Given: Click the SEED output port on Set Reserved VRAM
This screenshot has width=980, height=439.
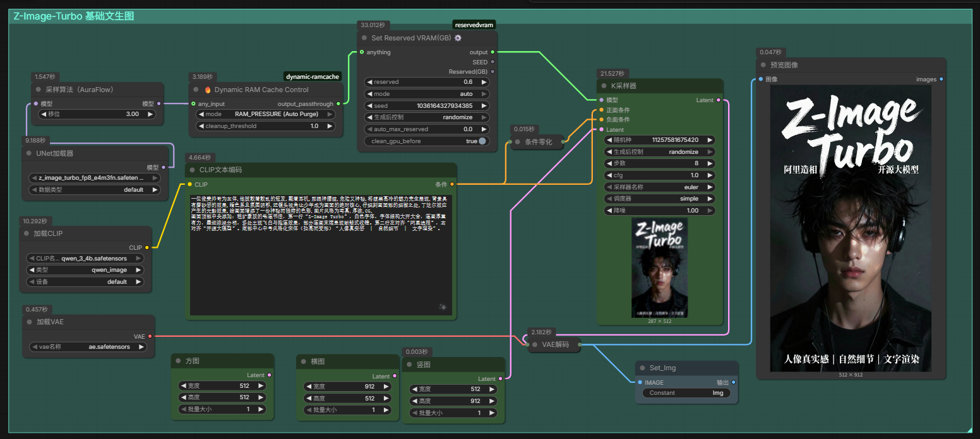Looking at the screenshot, I should pyautogui.click(x=493, y=62).
